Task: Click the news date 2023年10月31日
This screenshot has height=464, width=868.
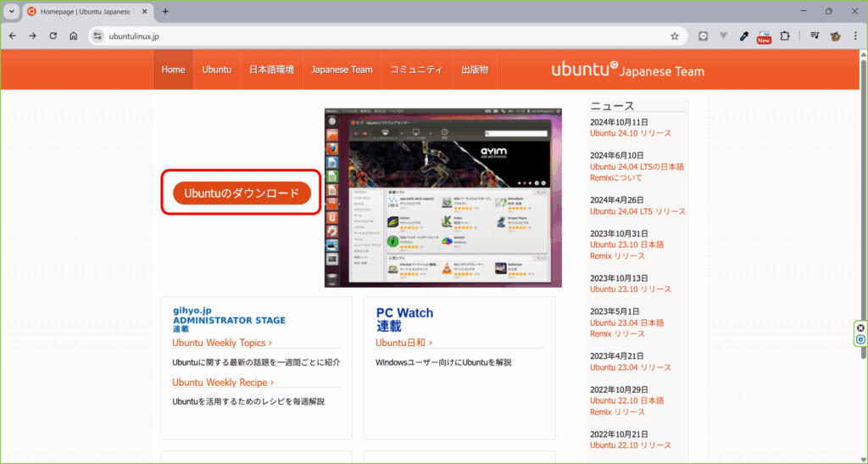Action: click(619, 233)
